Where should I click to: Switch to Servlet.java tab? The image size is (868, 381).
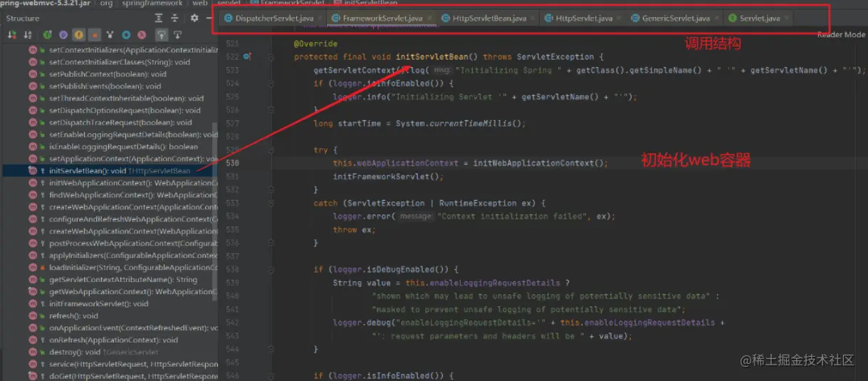tap(758, 17)
